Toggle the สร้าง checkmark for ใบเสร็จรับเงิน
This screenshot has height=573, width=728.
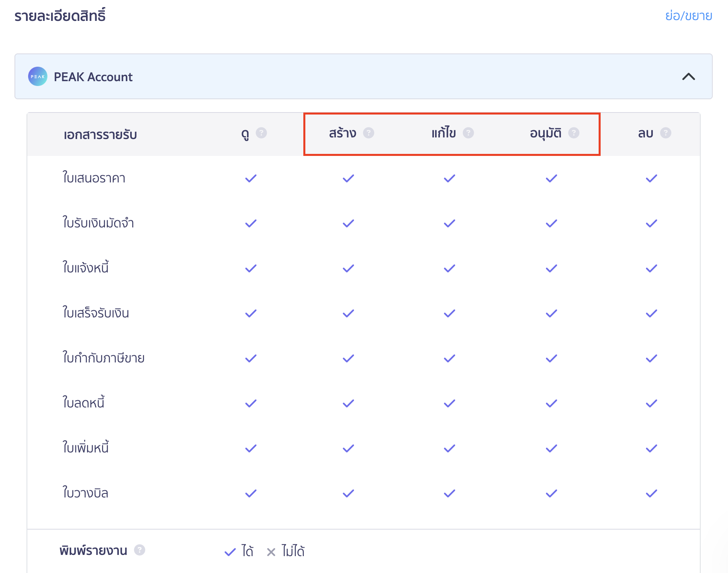[x=348, y=313]
